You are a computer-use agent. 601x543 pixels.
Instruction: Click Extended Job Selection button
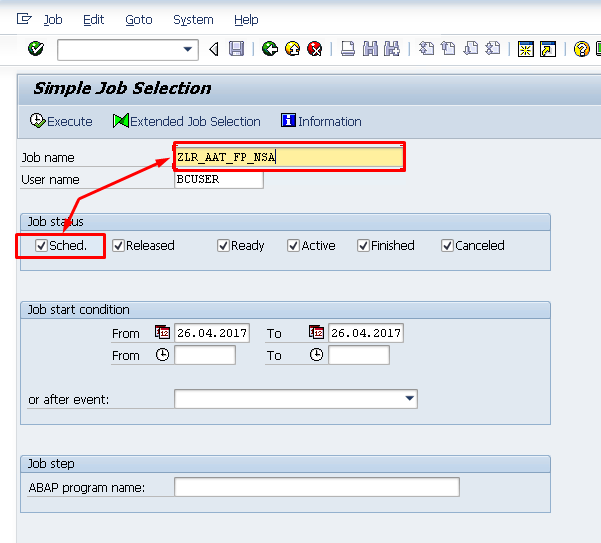click(x=187, y=121)
